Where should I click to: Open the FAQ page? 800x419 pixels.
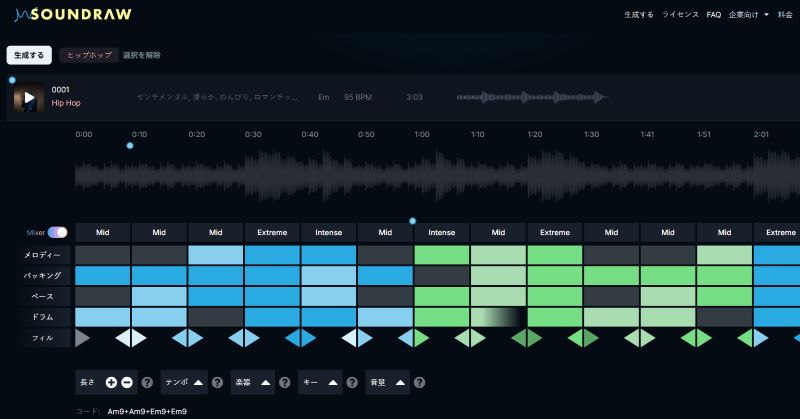coord(713,15)
